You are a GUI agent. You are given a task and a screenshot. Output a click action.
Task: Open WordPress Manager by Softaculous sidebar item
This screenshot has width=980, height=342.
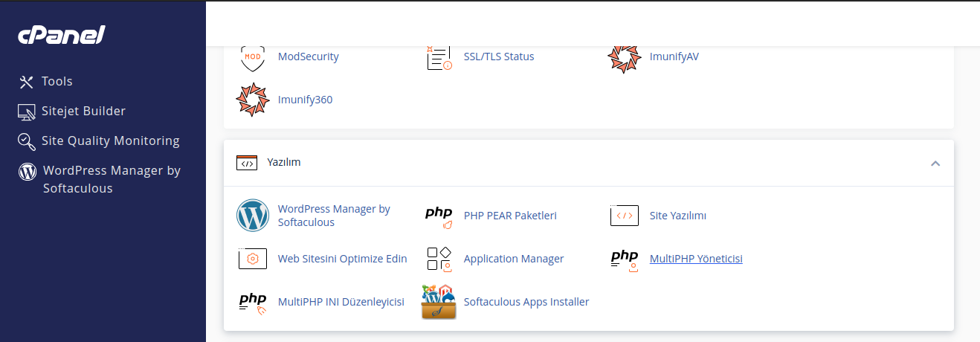point(112,179)
